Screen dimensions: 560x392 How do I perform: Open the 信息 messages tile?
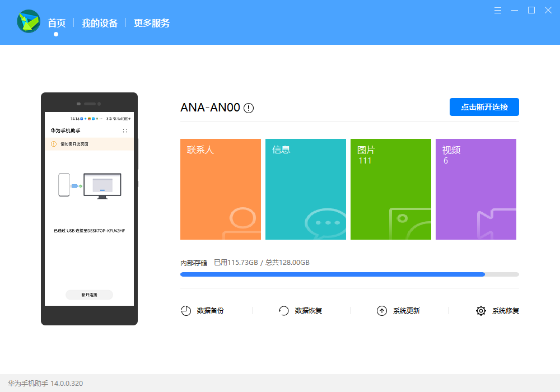tap(305, 189)
